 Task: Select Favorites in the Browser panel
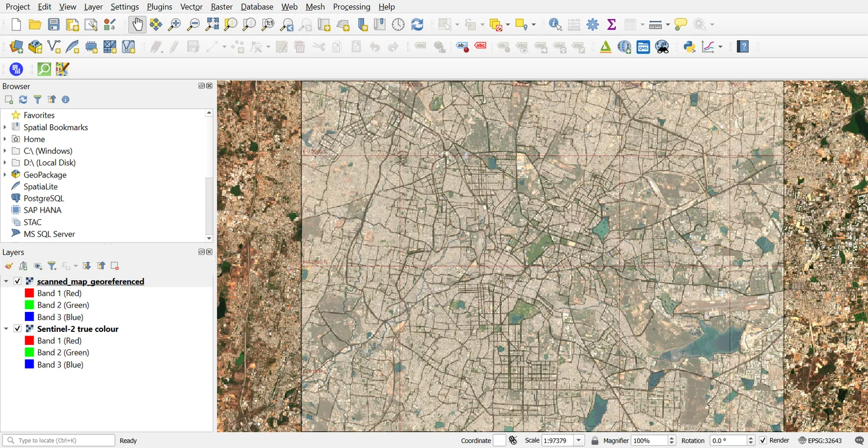[x=39, y=115]
